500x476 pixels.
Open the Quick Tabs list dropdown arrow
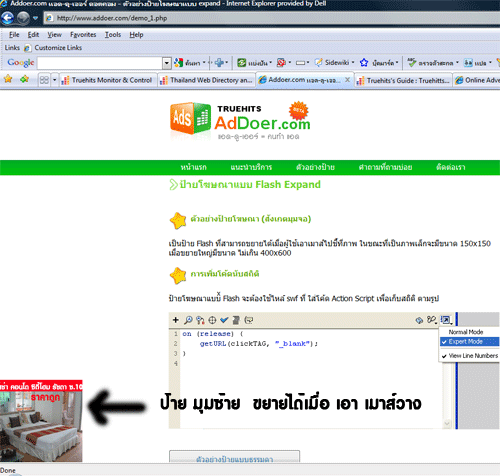54,80
